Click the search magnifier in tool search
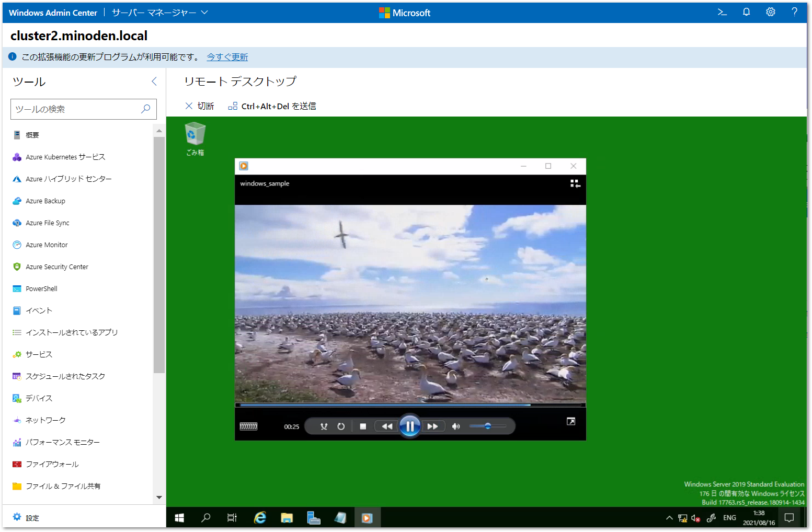The width and height of the screenshot is (812, 532). coord(146,109)
